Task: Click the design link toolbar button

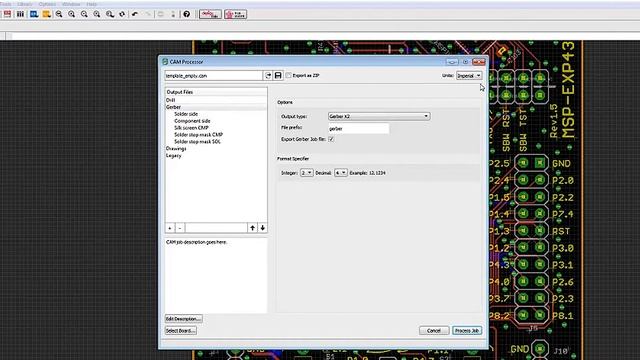Action: [210, 14]
